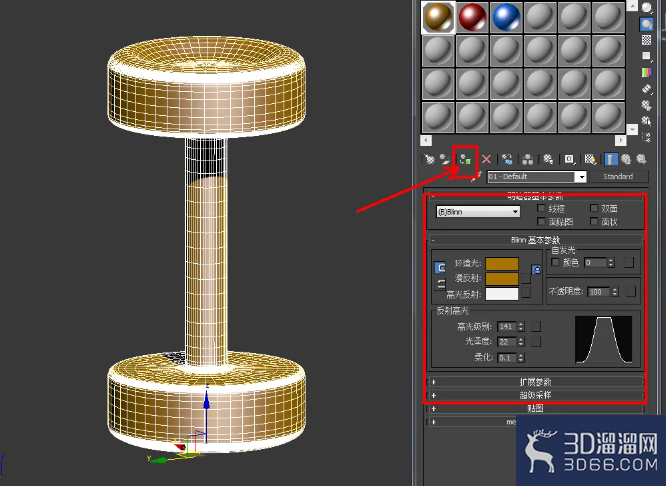This screenshot has height=486, width=666.
Task: Click the Make Preview film icon
Action: click(x=646, y=89)
